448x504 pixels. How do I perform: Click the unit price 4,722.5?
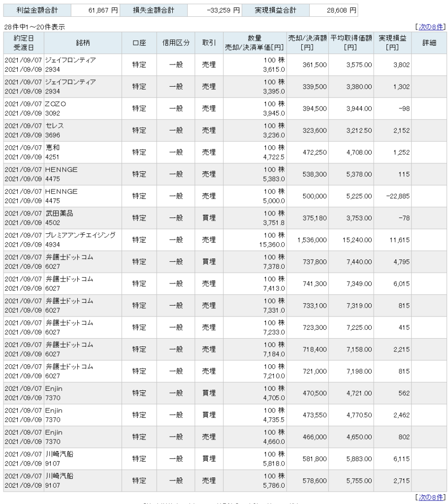274,157
